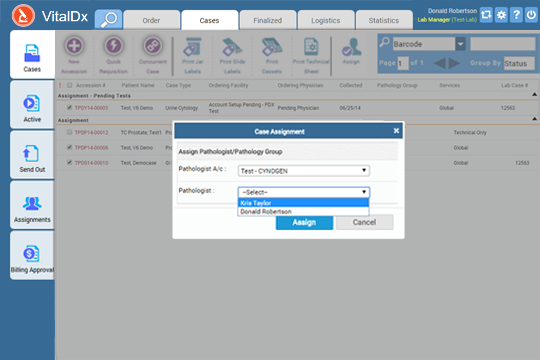Open settings via the gear icon
This screenshot has height=360, width=540.
501,15
